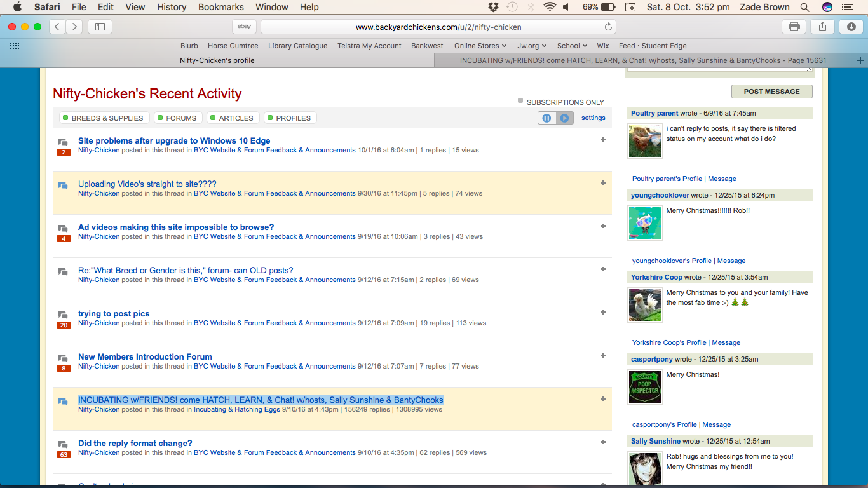Viewport: 868px width, 488px height.
Task: Open the Bookmarks menu
Action: tap(220, 7)
